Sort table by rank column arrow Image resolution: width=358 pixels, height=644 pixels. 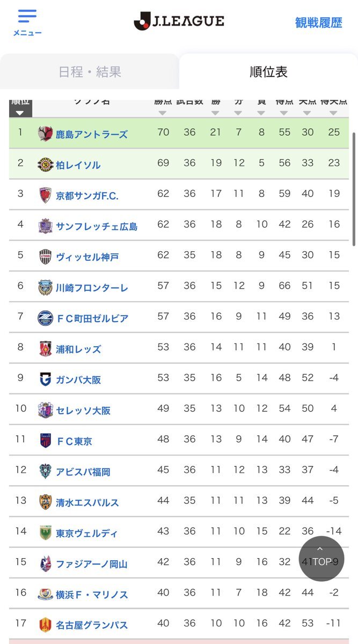20,113
